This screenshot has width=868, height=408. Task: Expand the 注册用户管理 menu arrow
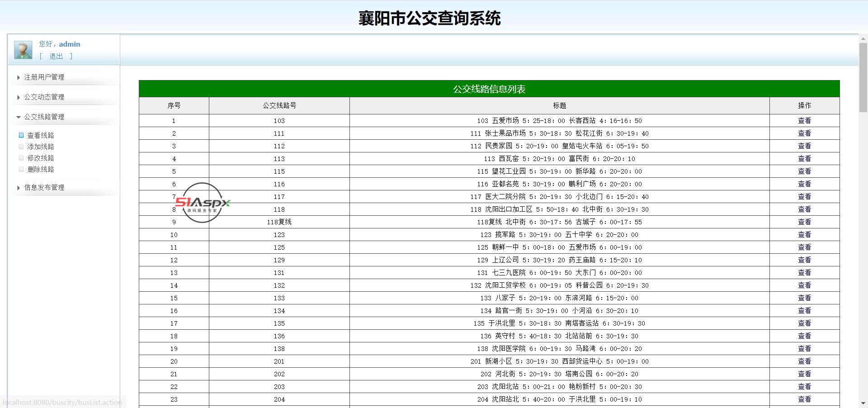[x=19, y=77]
